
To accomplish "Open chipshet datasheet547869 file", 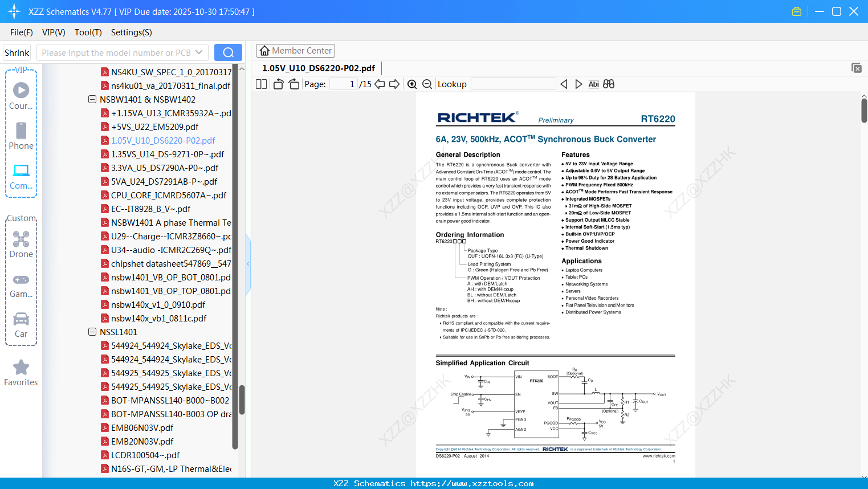I will pos(171,263).
